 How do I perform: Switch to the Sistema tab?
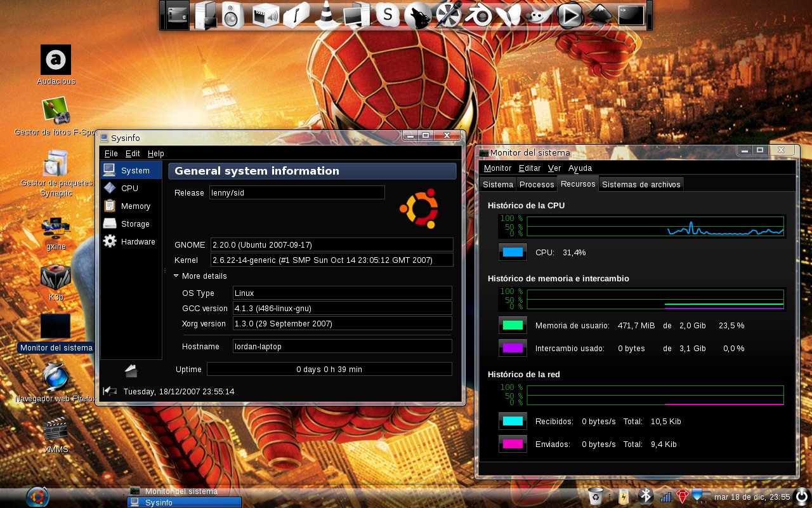point(498,185)
